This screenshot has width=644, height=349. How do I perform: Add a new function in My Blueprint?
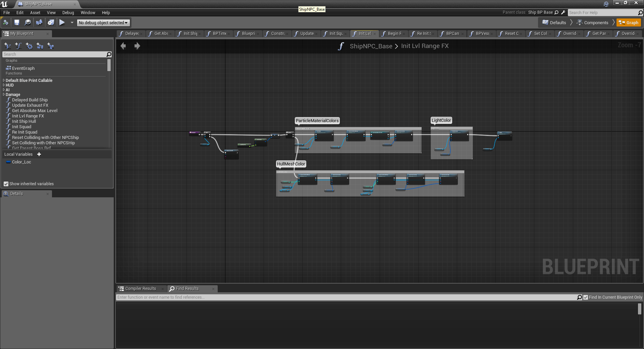point(18,46)
